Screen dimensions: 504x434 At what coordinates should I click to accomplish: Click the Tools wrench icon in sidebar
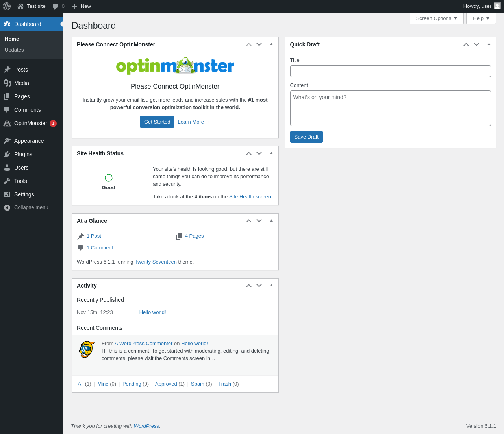(x=7, y=181)
